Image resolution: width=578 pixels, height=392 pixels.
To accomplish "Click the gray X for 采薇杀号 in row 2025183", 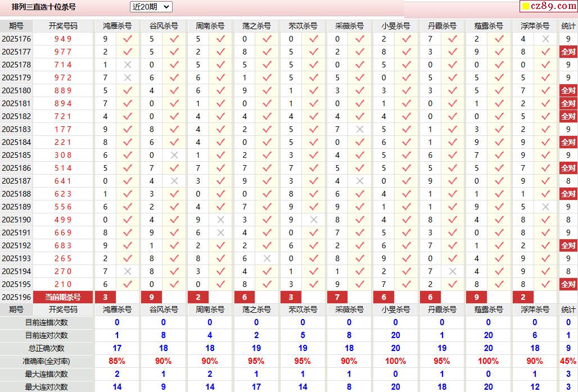I will (x=360, y=129).
